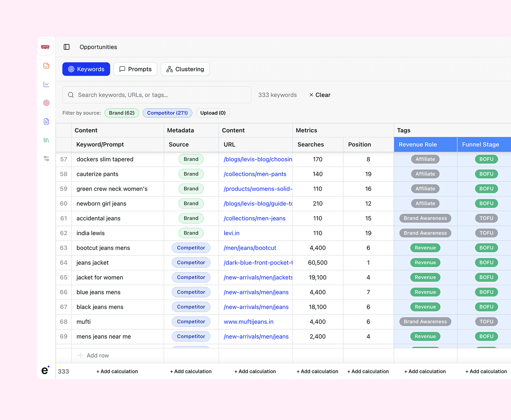Switch to the Prompts tab
511x420 pixels.
point(135,69)
